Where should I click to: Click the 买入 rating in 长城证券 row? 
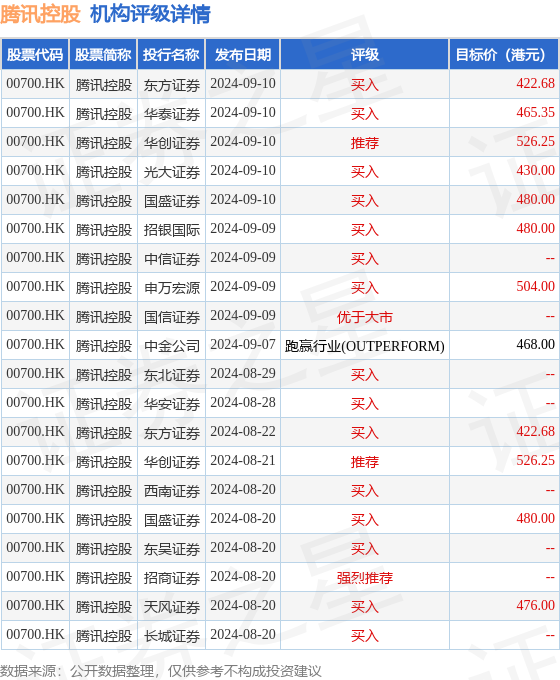pos(365,636)
